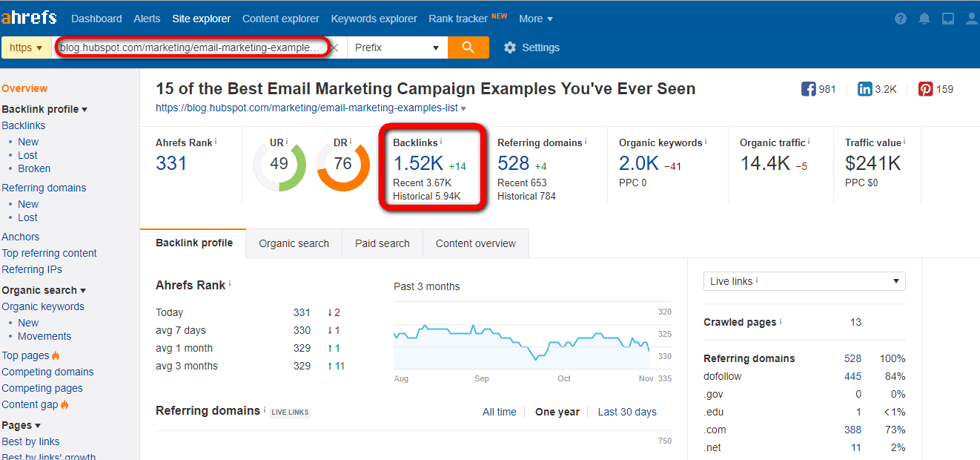
Task: Click the 445 dofollow domains count
Action: 852,376
